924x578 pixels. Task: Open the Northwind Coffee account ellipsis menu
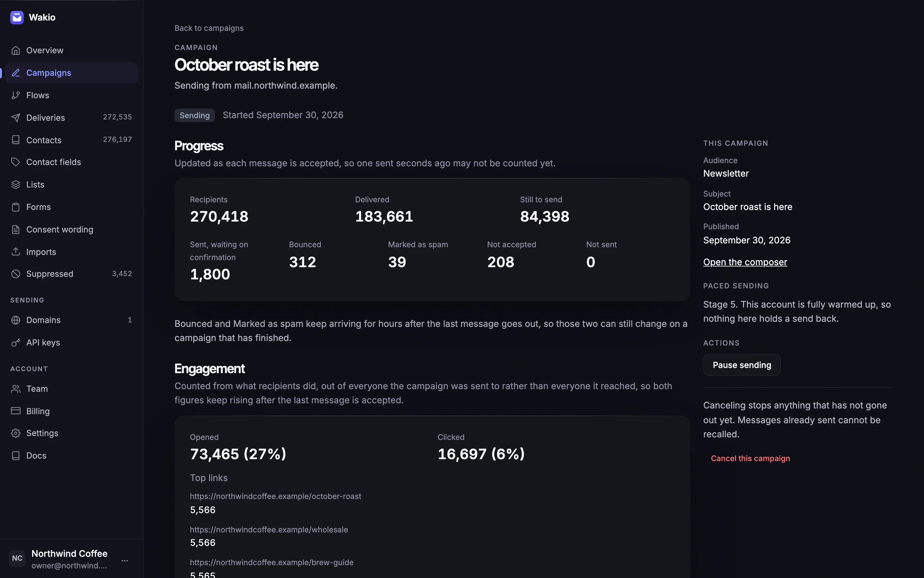pyautogui.click(x=125, y=560)
